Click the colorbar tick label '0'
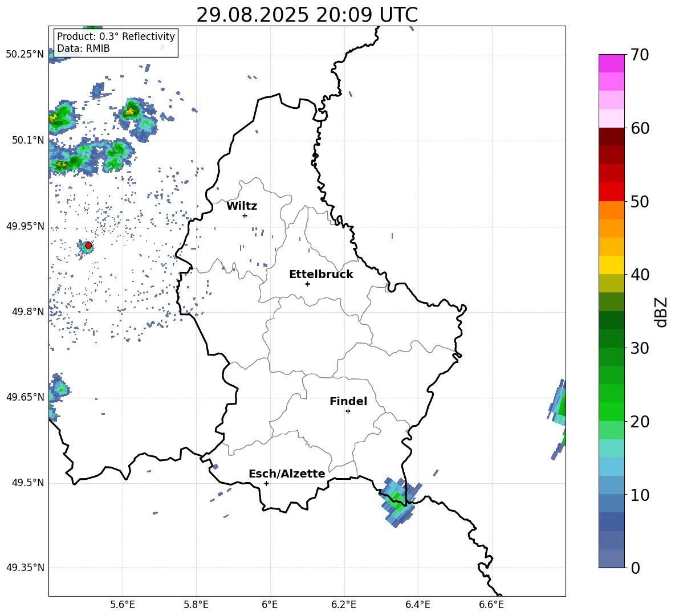The width and height of the screenshot is (675, 616). (x=635, y=568)
